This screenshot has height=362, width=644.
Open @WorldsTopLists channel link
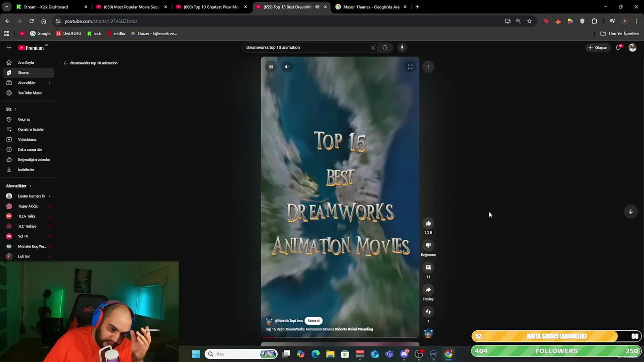click(289, 321)
